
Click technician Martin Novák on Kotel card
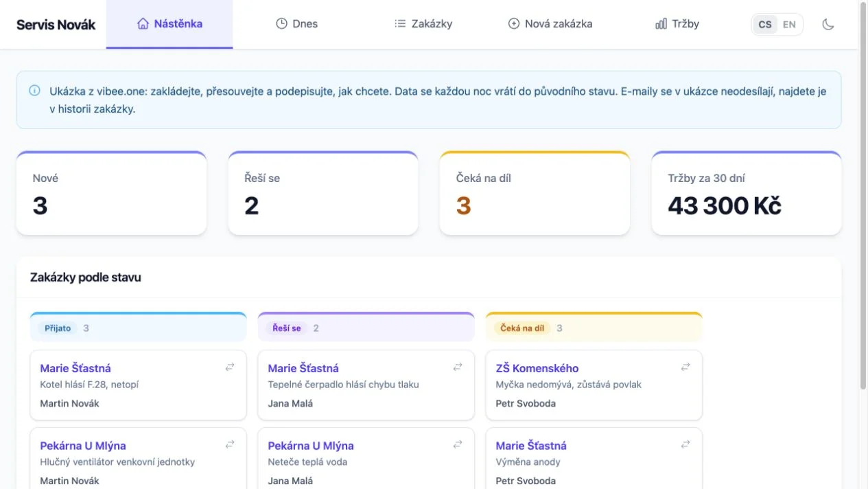click(x=69, y=404)
